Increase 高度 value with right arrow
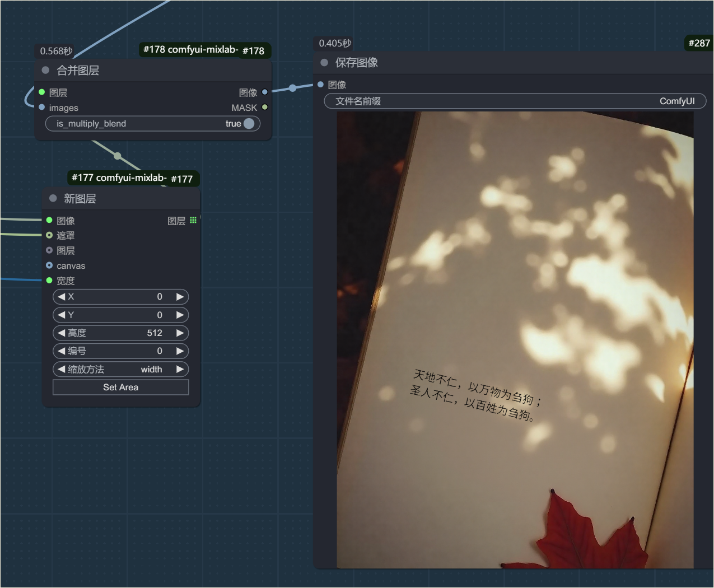The width and height of the screenshot is (714, 588). [x=180, y=333]
